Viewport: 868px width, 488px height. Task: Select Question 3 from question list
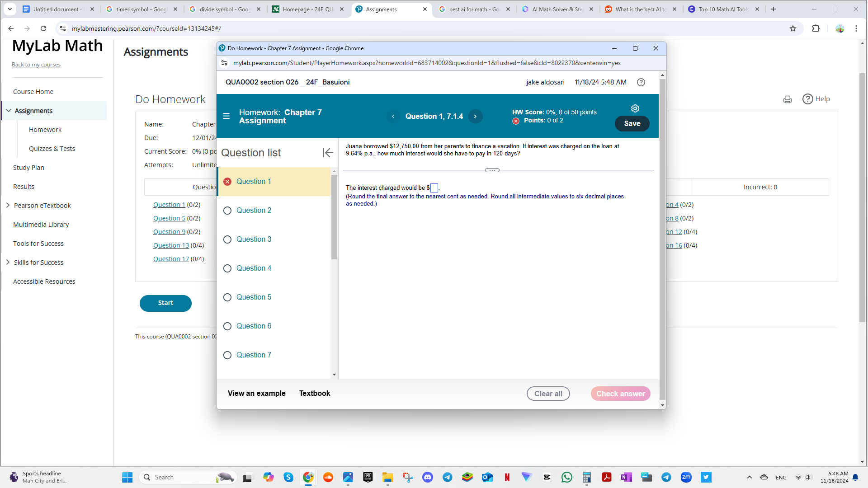[254, 239]
